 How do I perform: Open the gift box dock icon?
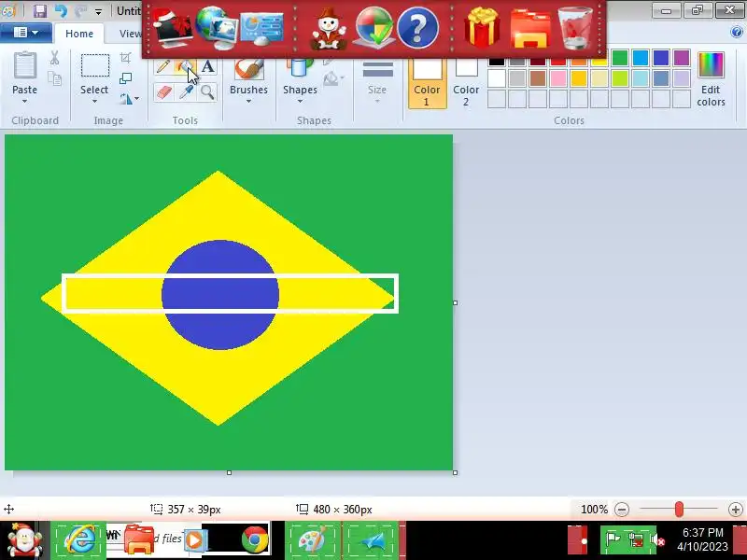click(x=482, y=28)
